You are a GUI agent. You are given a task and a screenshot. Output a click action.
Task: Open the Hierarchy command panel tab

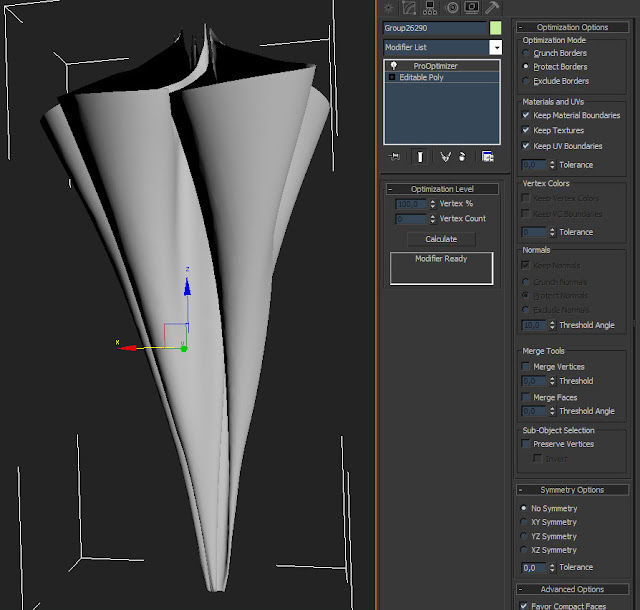[x=429, y=8]
